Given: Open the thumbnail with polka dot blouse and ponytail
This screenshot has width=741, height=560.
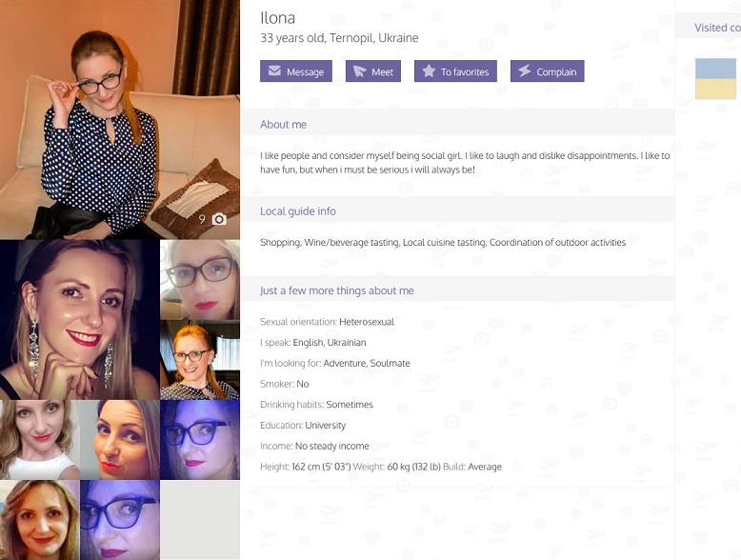Looking at the screenshot, I should tap(200, 360).
